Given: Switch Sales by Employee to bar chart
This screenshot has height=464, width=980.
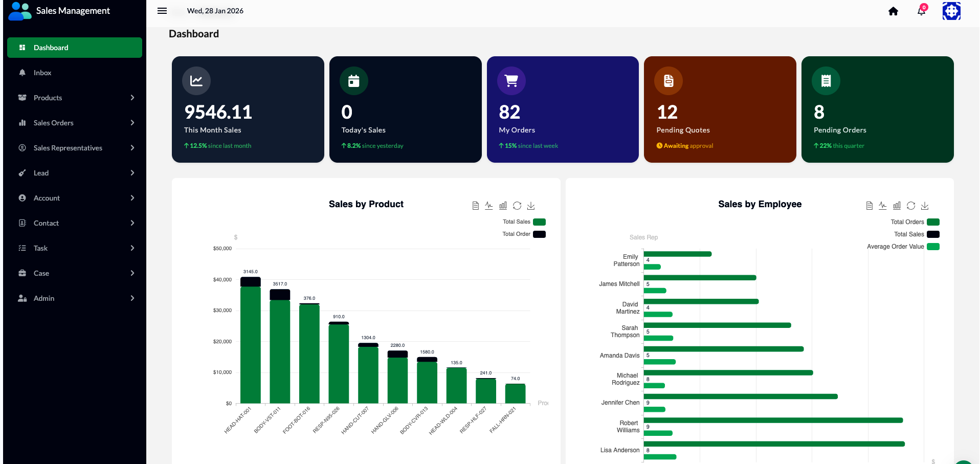Looking at the screenshot, I should point(897,206).
